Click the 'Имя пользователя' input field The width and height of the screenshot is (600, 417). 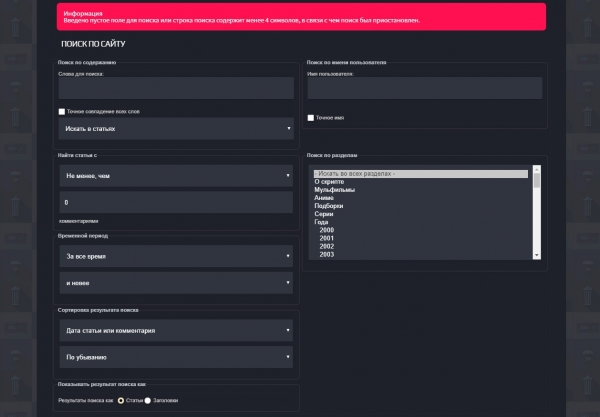(x=425, y=88)
